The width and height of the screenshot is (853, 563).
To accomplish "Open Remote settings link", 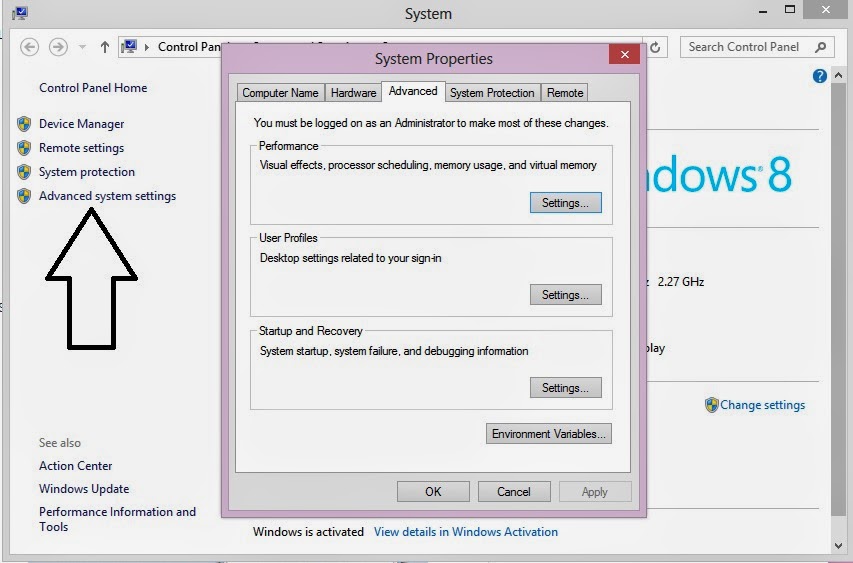I will tap(82, 148).
